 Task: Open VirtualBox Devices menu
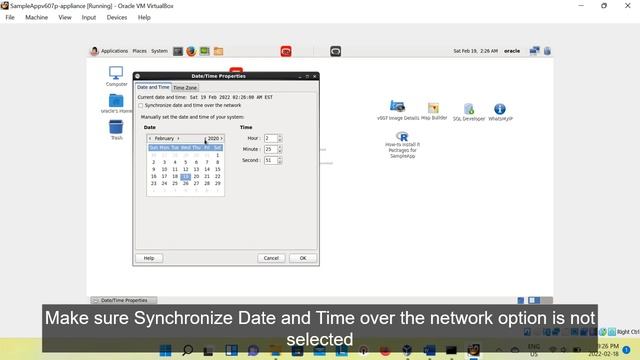[117, 18]
